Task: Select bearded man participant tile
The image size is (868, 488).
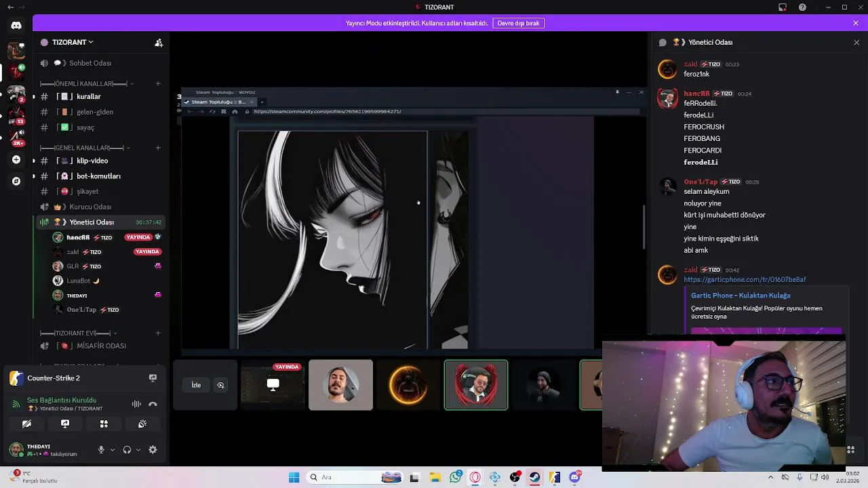Action: [x=340, y=385]
